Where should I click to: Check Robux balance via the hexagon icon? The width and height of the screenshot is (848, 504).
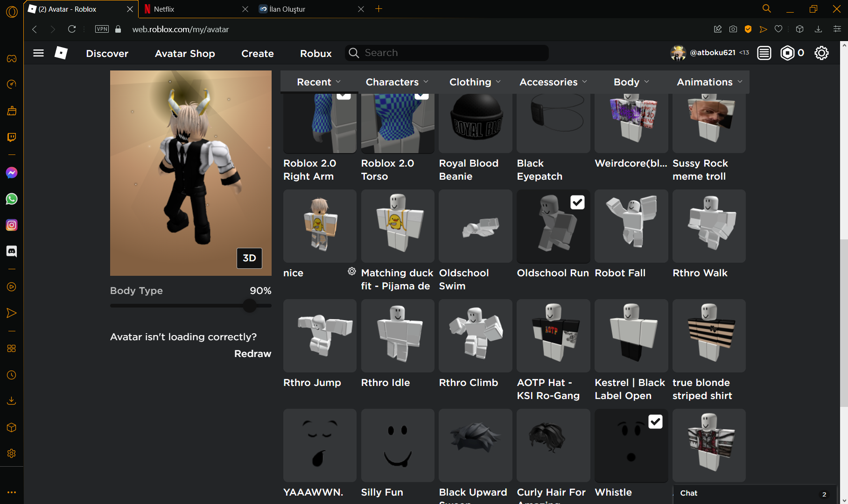(787, 53)
